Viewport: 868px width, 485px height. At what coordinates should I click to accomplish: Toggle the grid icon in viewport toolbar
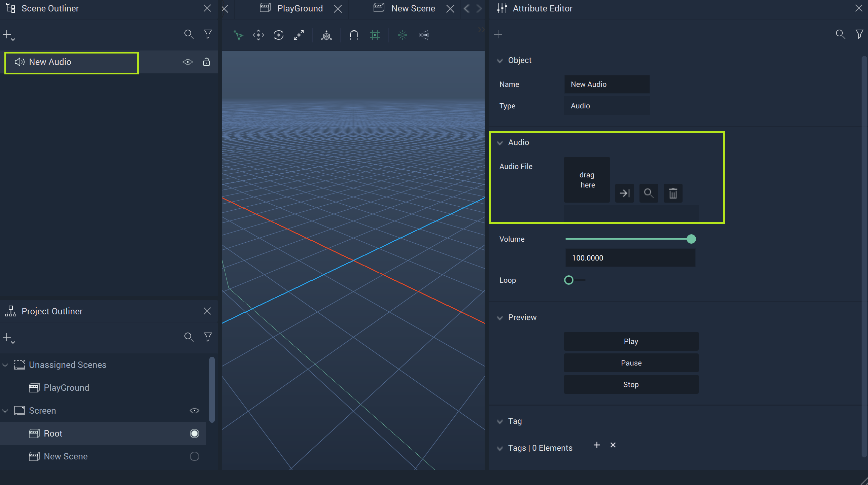click(375, 35)
